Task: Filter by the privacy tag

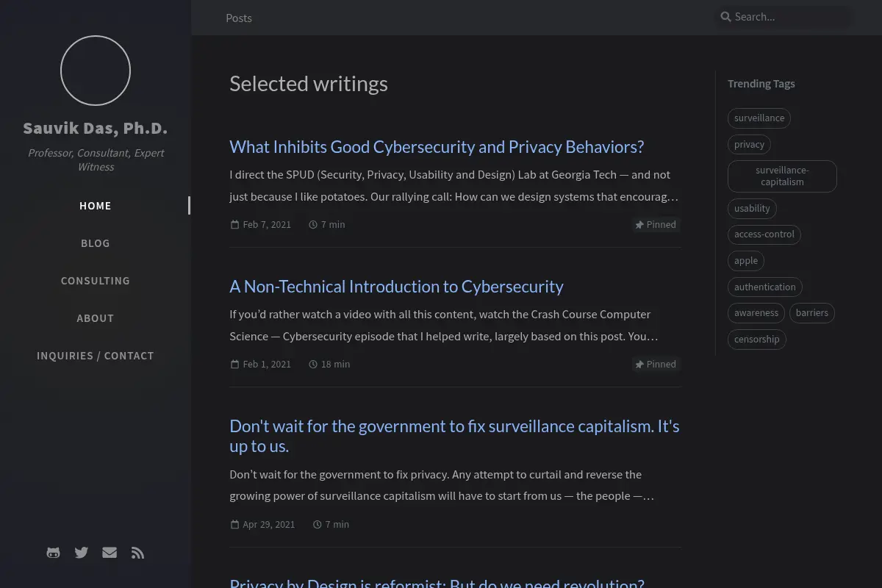Action: tap(749, 145)
